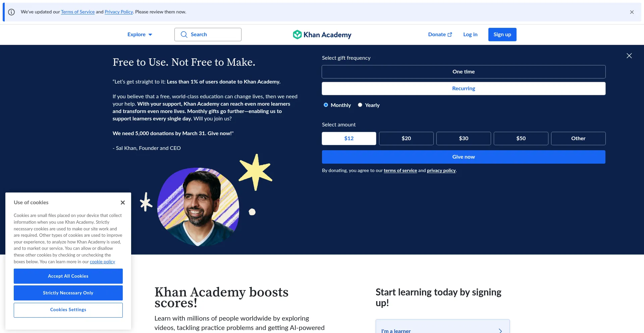The width and height of the screenshot is (644, 333).
Task: Select the $50 donation amount
Action: [x=521, y=138]
